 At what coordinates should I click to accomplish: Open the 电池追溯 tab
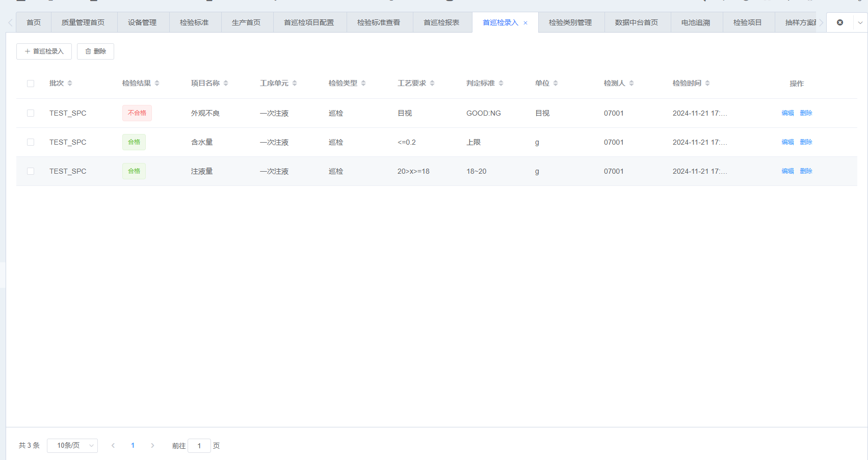pyautogui.click(x=696, y=22)
